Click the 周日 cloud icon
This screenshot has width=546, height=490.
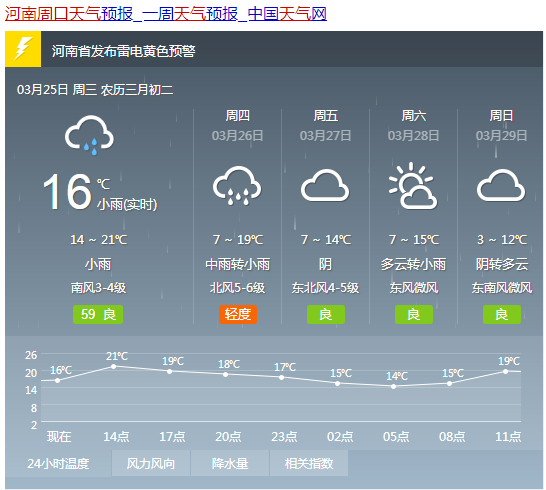tap(501, 185)
